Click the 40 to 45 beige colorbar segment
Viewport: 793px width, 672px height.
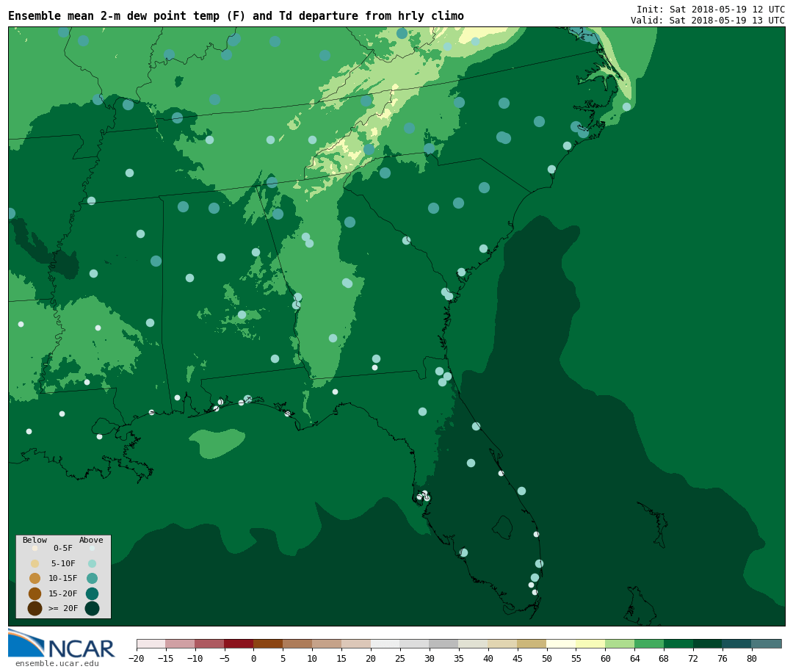click(x=503, y=643)
